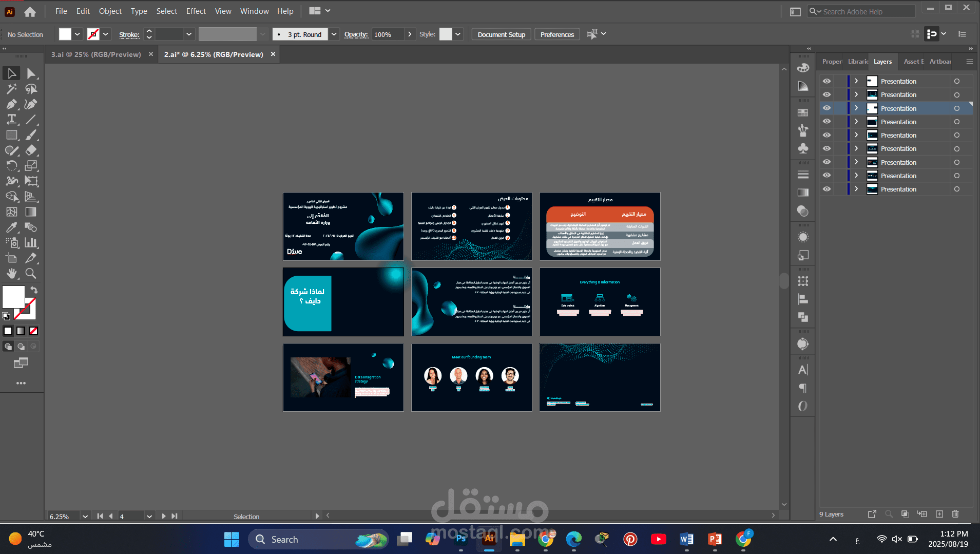Open the stroke color dropdown
The height and width of the screenshot is (554, 980).
point(106,34)
